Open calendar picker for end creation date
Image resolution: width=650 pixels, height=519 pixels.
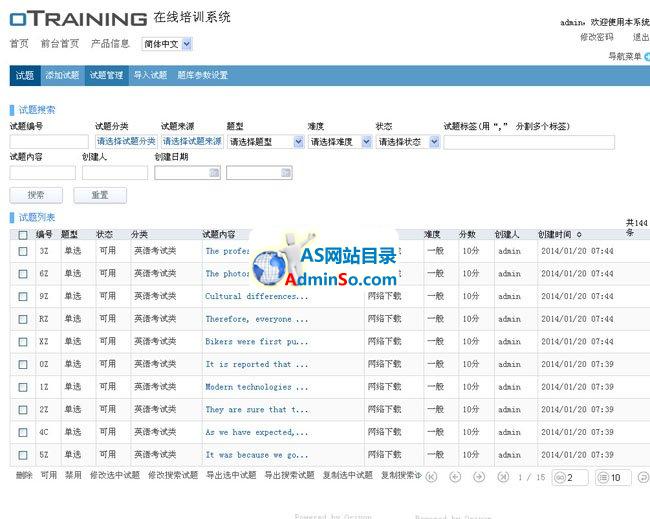286,172
